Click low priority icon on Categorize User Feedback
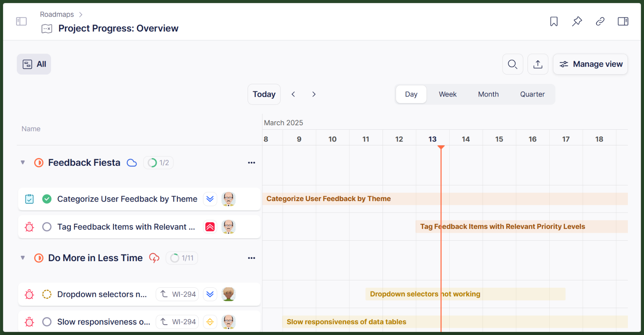This screenshot has width=644, height=335. tap(210, 199)
